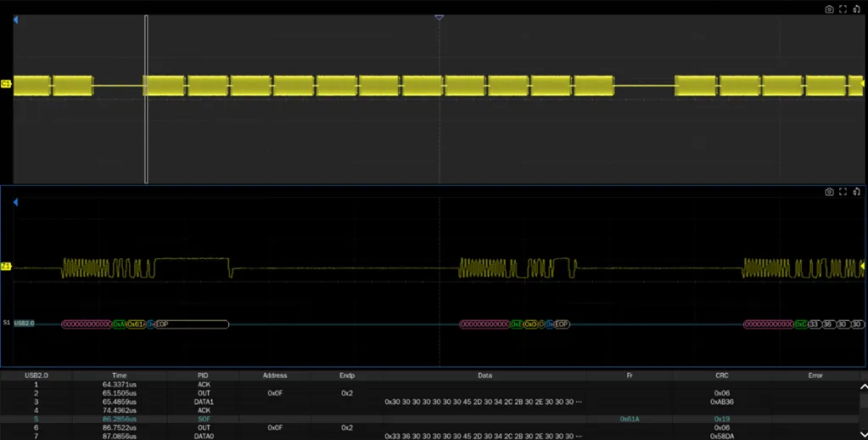Click fullscreen icon in upper waveform panel
Image resolution: width=868 pixels, height=440 pixels.
point(843,9)
